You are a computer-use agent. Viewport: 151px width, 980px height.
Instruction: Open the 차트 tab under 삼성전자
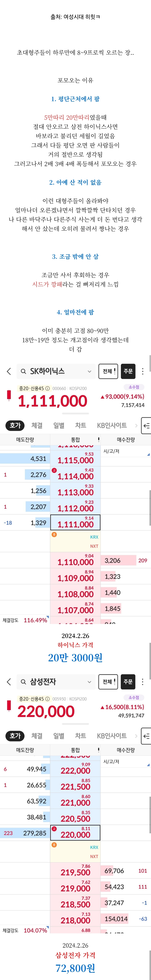coord(80,736)
